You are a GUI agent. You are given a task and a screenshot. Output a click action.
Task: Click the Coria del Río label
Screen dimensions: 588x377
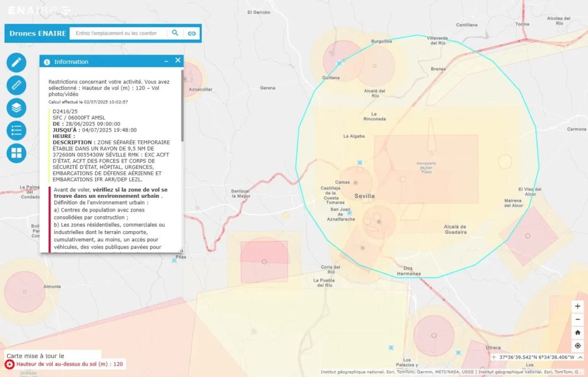[x=330, y=270]
